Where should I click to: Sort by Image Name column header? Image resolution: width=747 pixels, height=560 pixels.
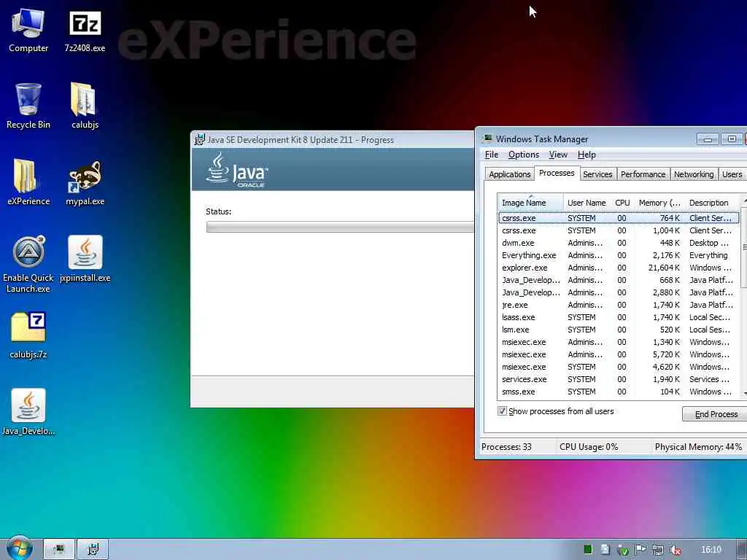pos(530,203)
